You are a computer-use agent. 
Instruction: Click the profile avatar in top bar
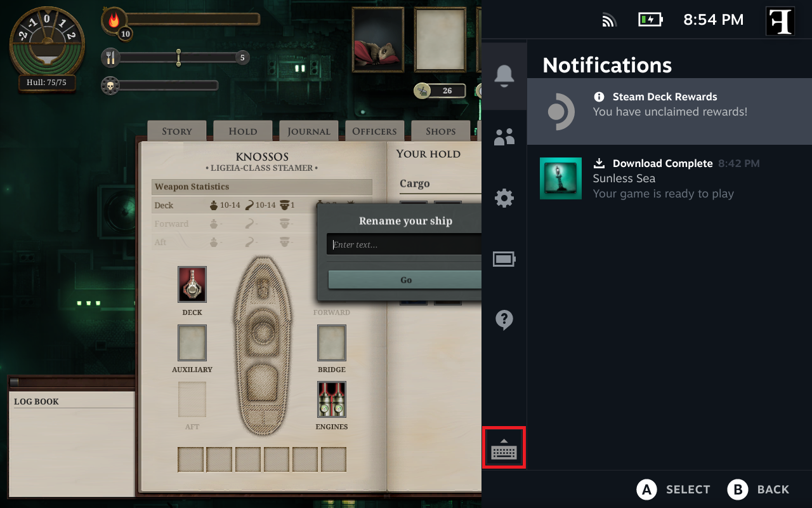780,21
